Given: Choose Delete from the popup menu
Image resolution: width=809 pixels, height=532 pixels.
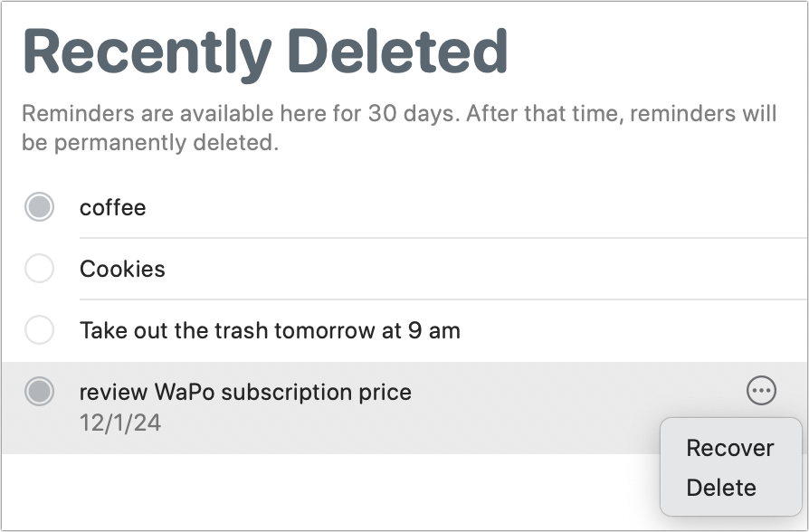Looking at the screenshot, I should pyautogui.click(x=721, y=488).
